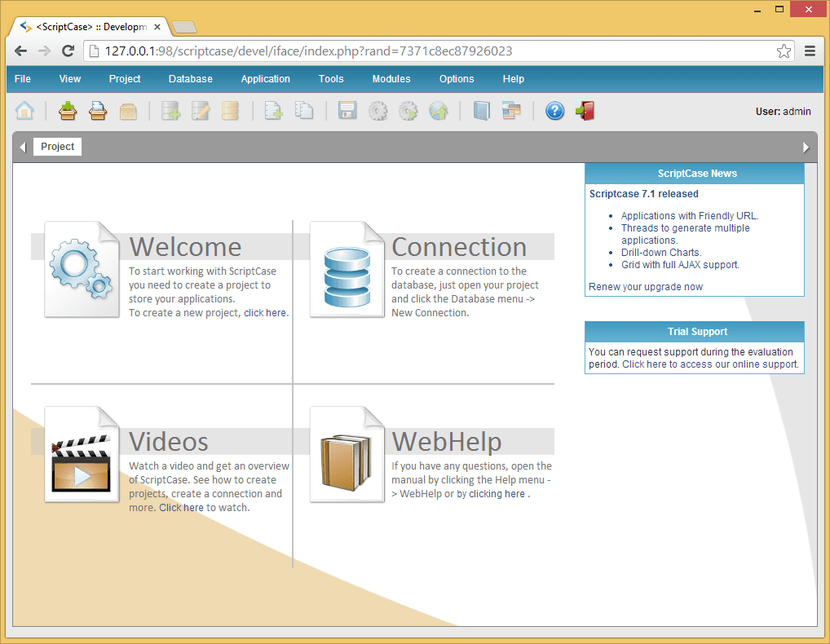Click 'Drill-down Charts.' news item
This screenshot has height=644, width=830.
pos(661,253)
